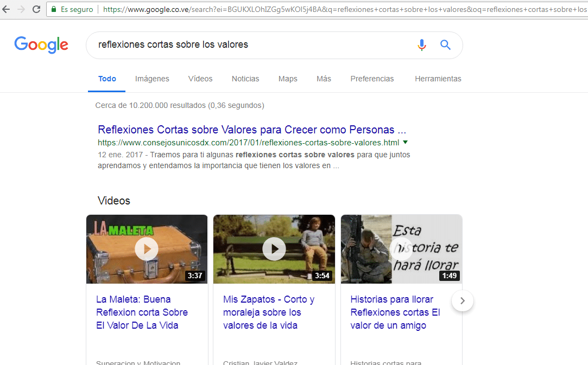
Task: Open 'Mis Zapatos - Corto y moraleja' link
Action: [269, 312]
